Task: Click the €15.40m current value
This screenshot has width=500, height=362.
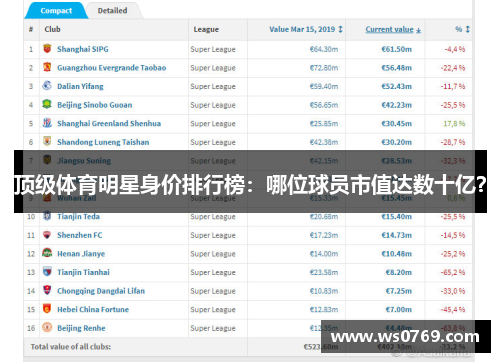Action: point(397,217)
